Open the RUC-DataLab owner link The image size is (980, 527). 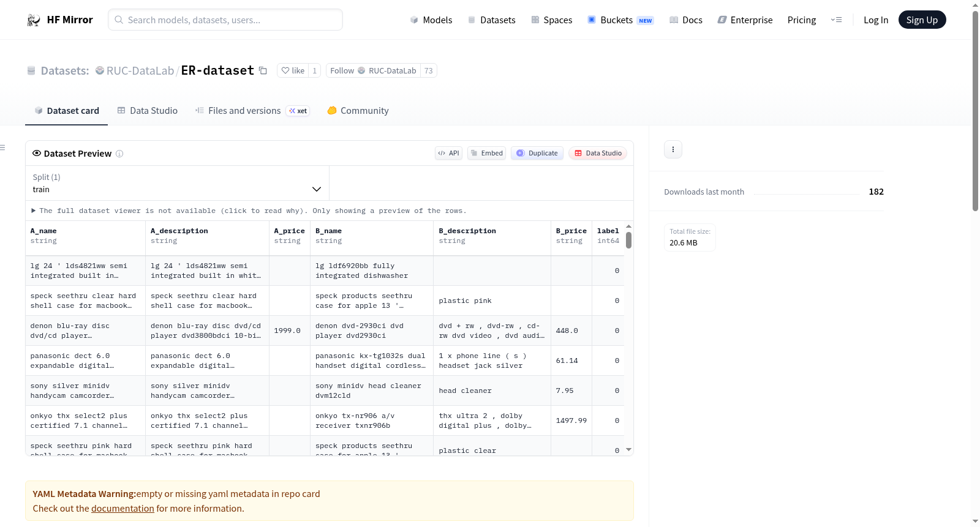(140, 70)
